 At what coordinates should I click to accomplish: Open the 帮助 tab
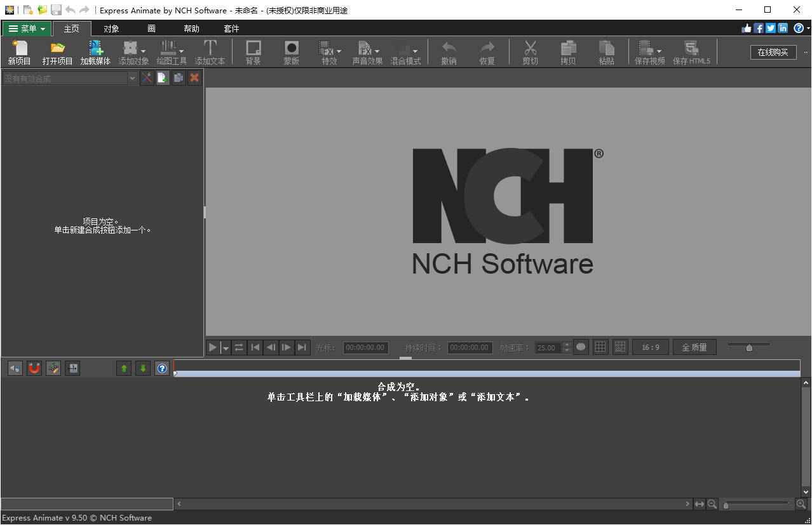click(x=191, y=29)
